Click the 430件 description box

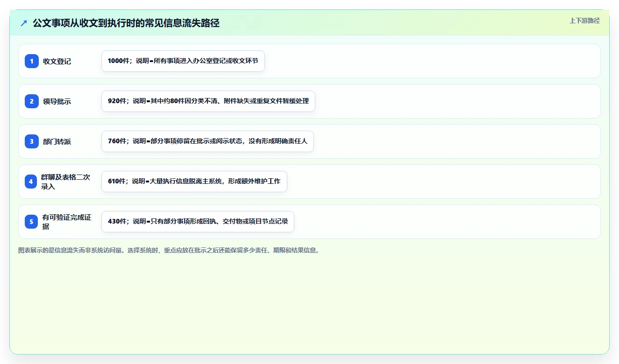[x=198, y=222]
